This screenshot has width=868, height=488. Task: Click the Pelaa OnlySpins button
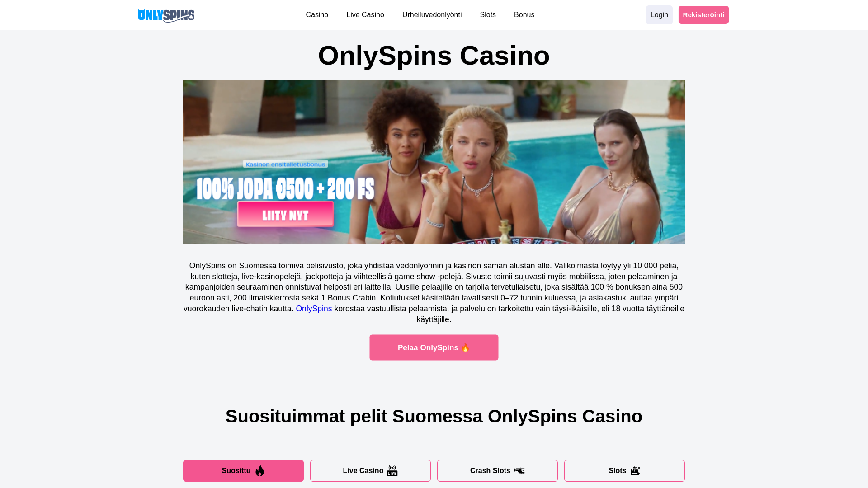coord(434,347)
